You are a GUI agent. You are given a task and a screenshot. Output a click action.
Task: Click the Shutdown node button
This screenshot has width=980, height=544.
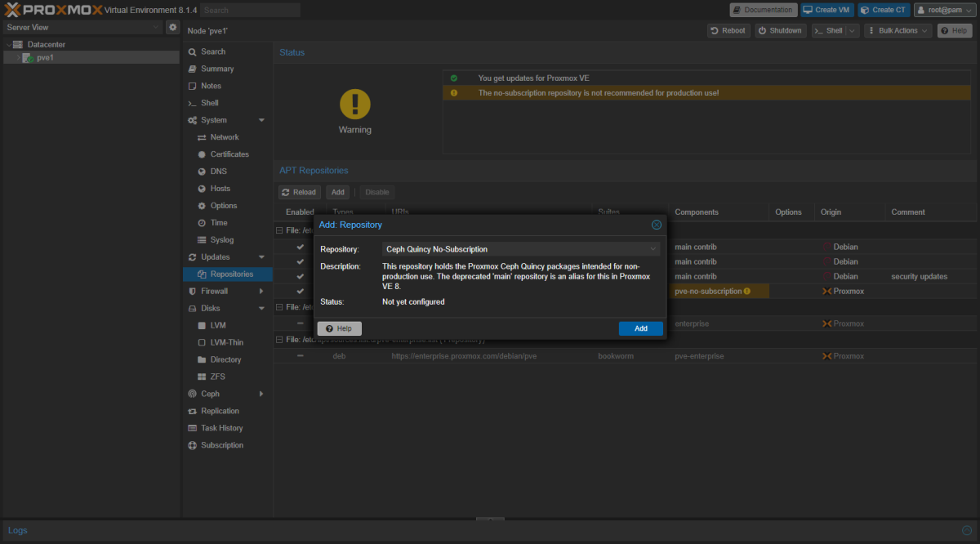tap(781, 30)
